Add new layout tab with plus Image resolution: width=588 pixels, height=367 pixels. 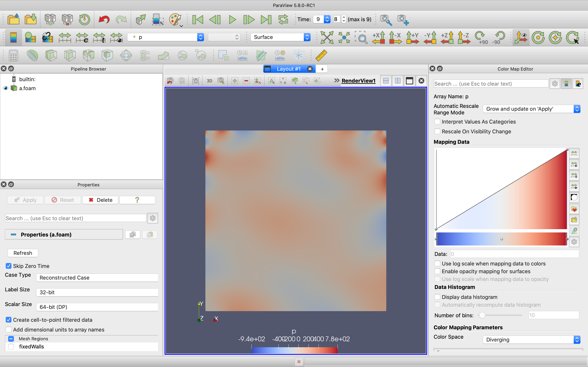322,69
